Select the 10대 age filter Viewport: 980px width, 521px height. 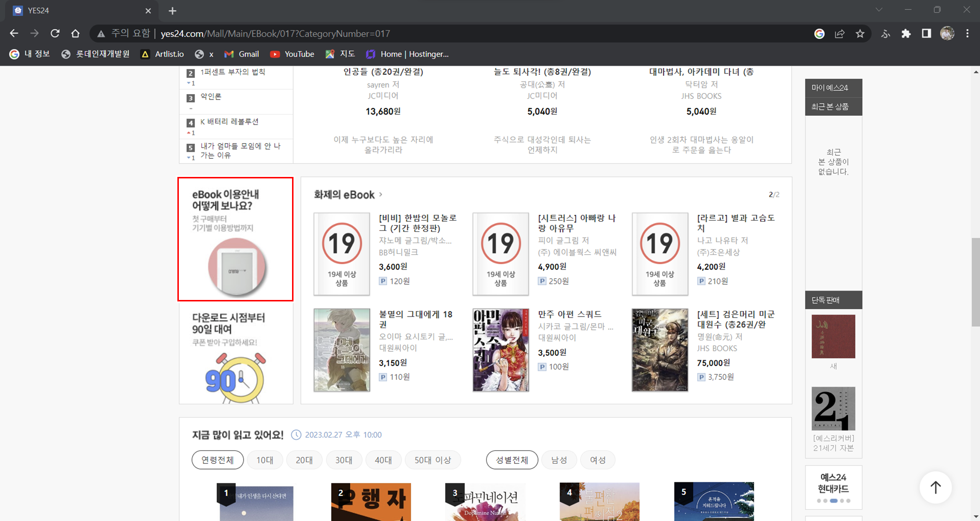(x=265, y=460)
